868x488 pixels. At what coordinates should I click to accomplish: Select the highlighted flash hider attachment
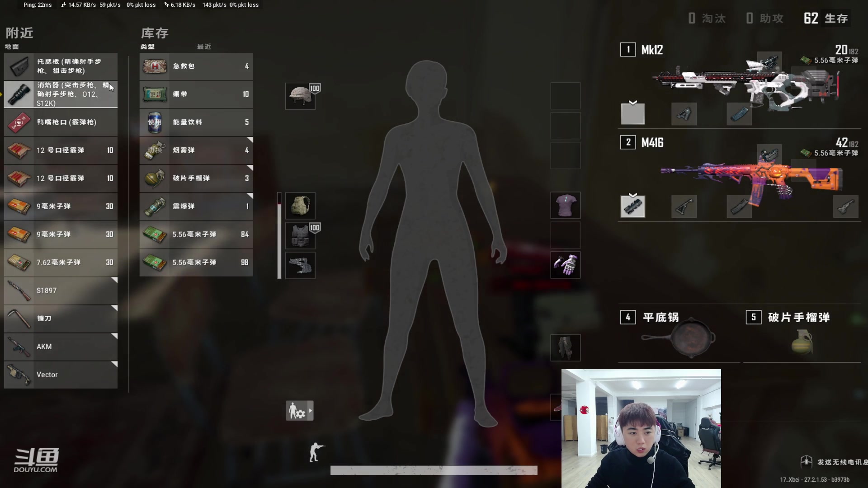click(61, 94)
